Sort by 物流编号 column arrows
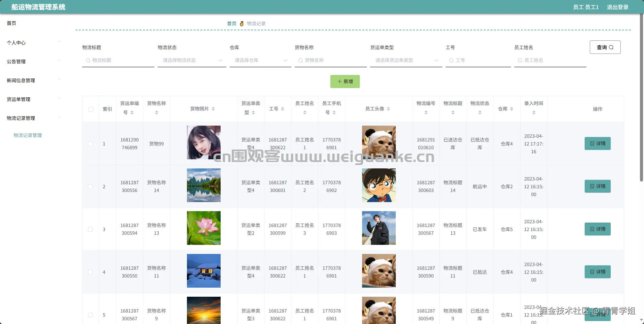The width and height of the screenshot is (644, 324). [426, 112]
